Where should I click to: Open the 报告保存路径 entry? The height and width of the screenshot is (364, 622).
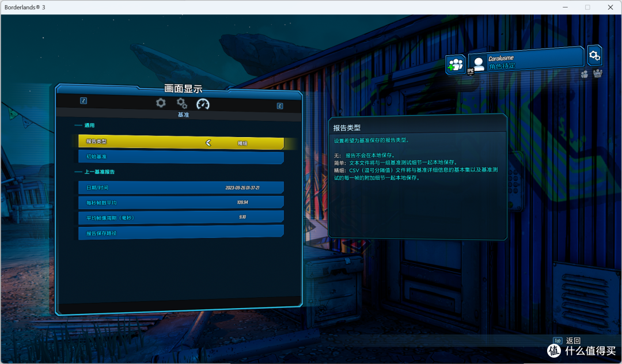[181, 232]
